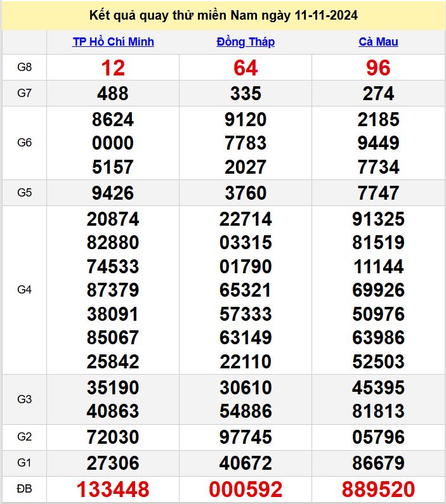This screenshot has height=504, width=446.
Task: Select G3 number 54886
Action: pos(246,411)
